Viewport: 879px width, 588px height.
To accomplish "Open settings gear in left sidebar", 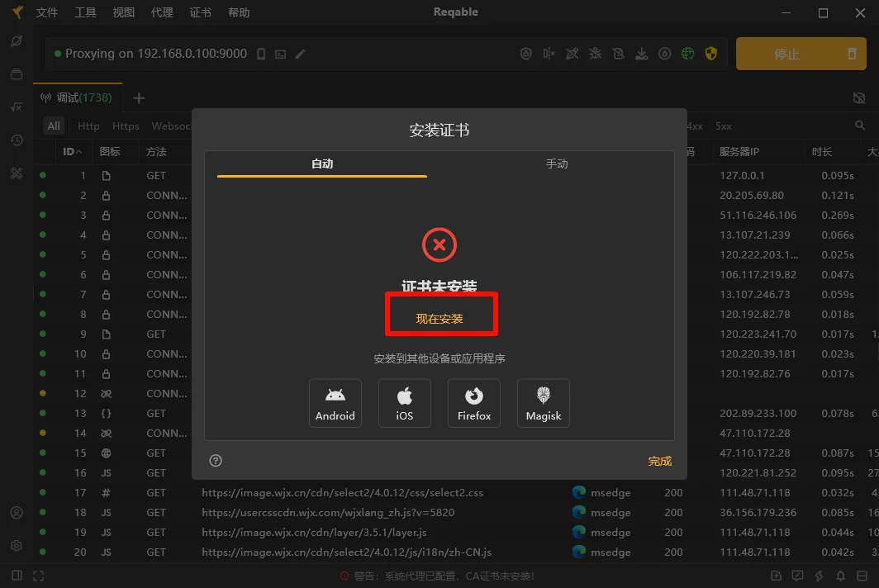I will click(17, 546).
